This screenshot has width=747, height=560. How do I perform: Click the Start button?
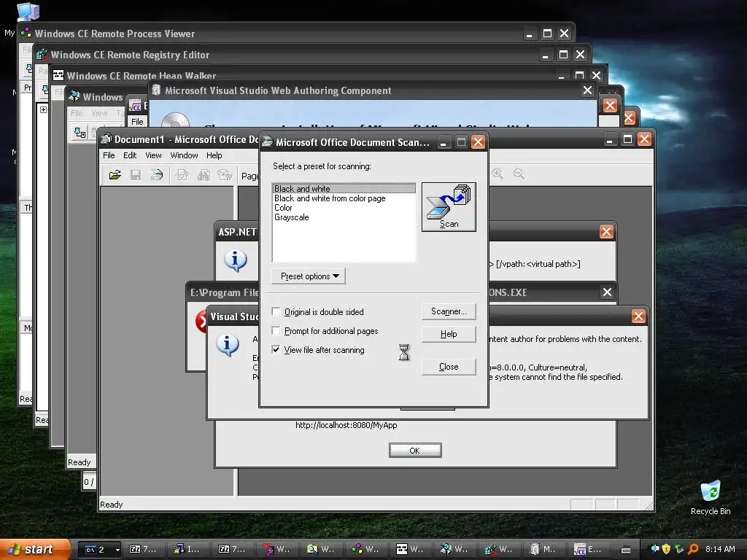point(35,549)
